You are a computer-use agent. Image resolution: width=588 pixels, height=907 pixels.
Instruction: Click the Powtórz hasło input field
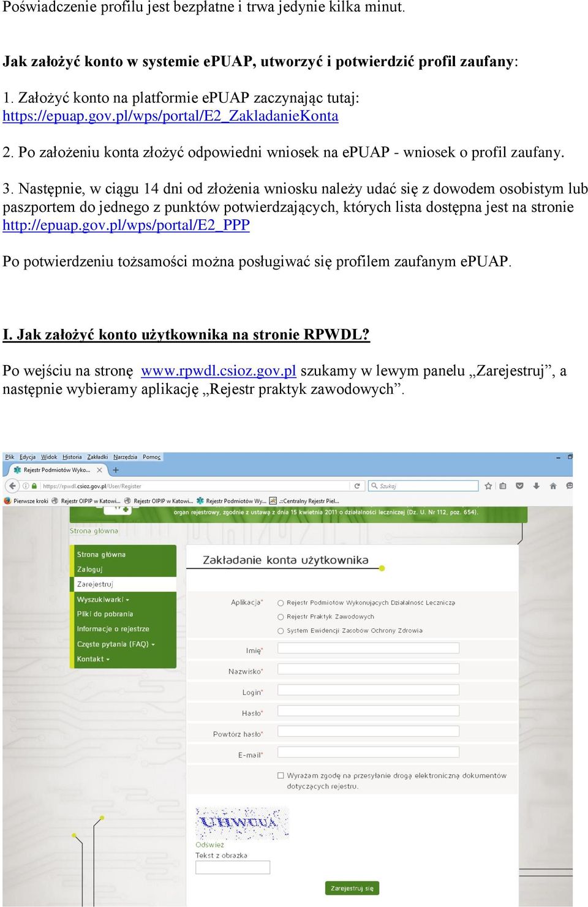click(x=368, y=731)
